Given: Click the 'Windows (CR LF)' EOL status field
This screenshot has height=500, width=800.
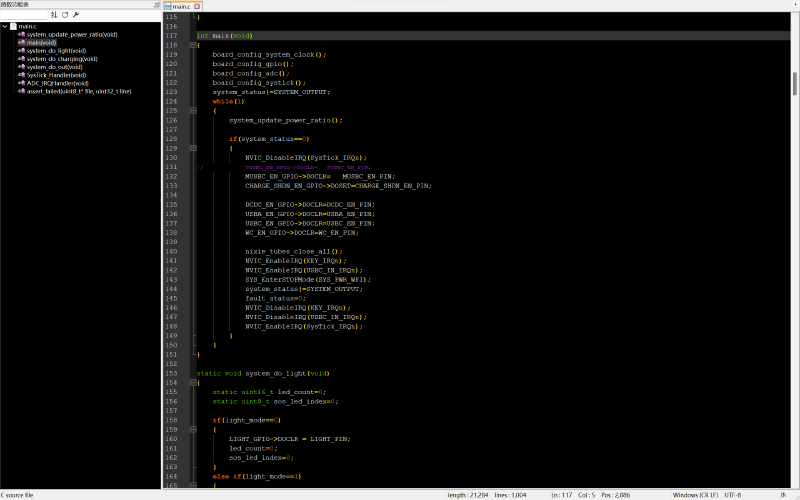Looking at the screenshot, I should point(695,495).
